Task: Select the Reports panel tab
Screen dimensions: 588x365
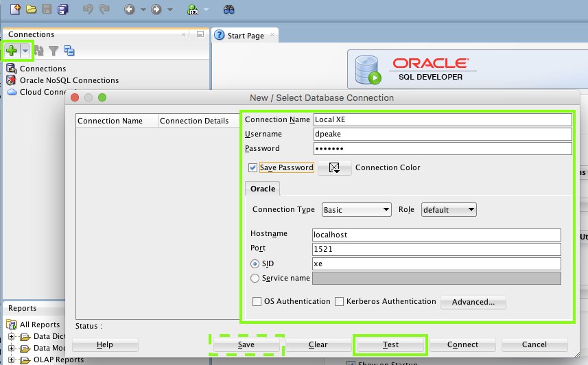Action: tap(23, 308)
